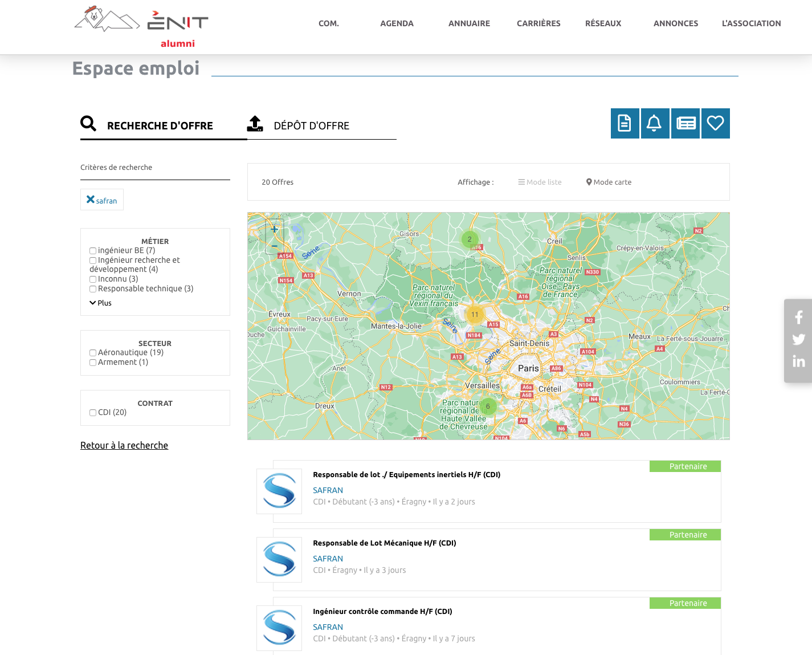812x655 pixels.
Task: Click the Versailles label on map
Action: (482, 386)
